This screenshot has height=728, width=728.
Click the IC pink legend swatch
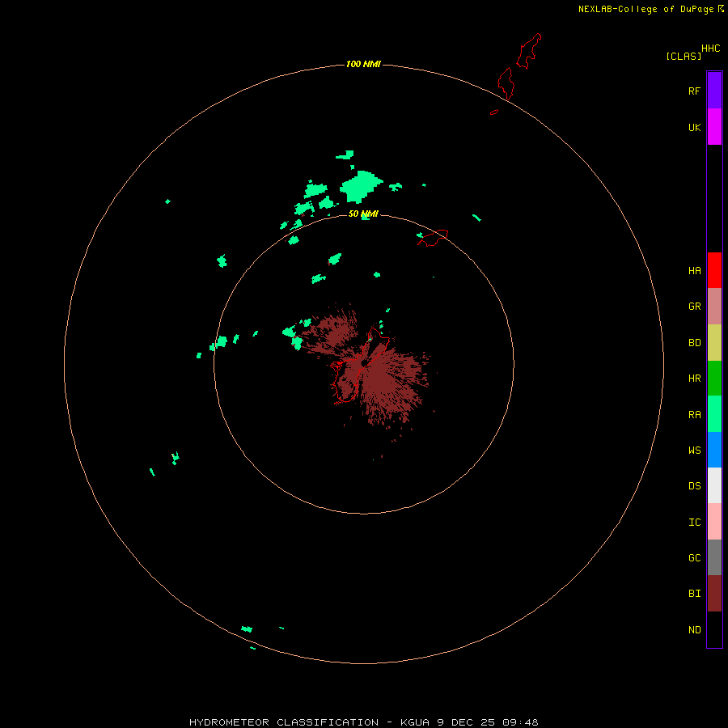click(714, 522)
